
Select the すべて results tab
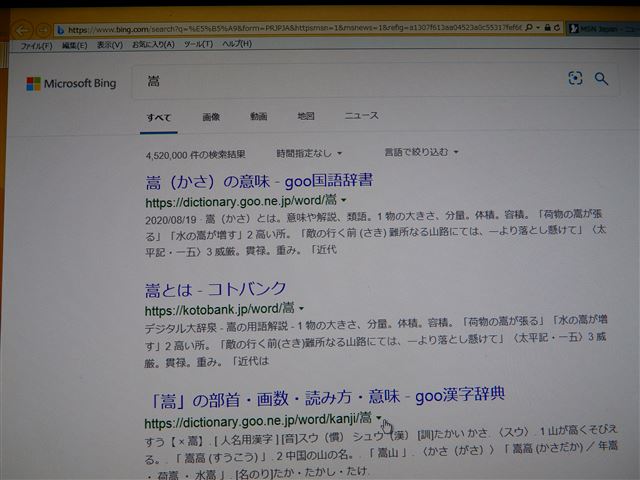pos(159,118)
